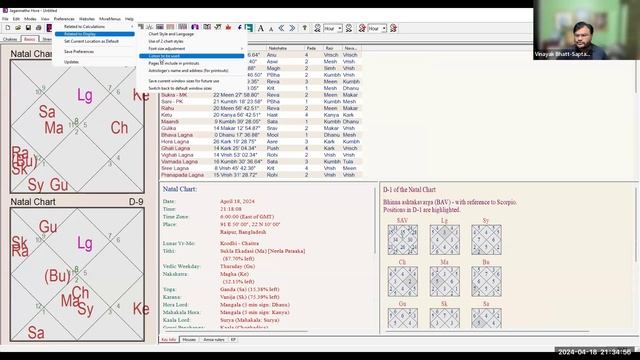The image size is (640, 360).
Task: Open the Help menu
Action: pyautogui.click(x=129, y=19)
